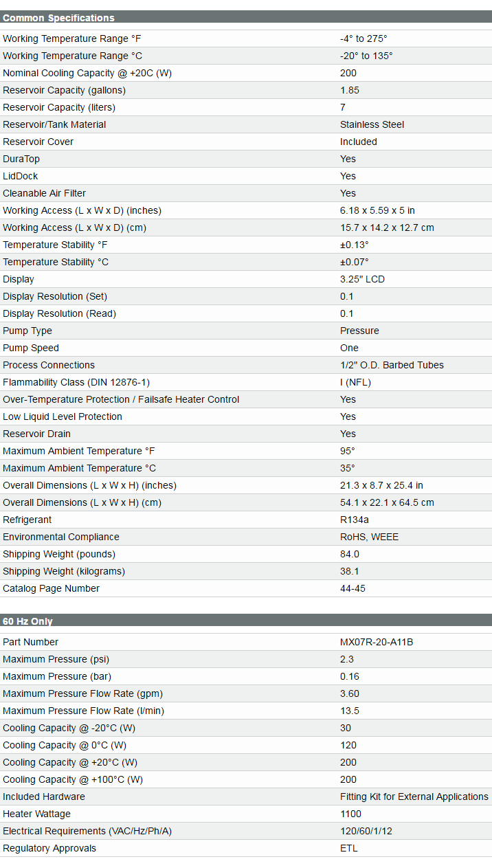This screenshot has height=868, width=492.
Task: Select the Shipping Weight (pounds) label
Action: [x=59, y=554]
